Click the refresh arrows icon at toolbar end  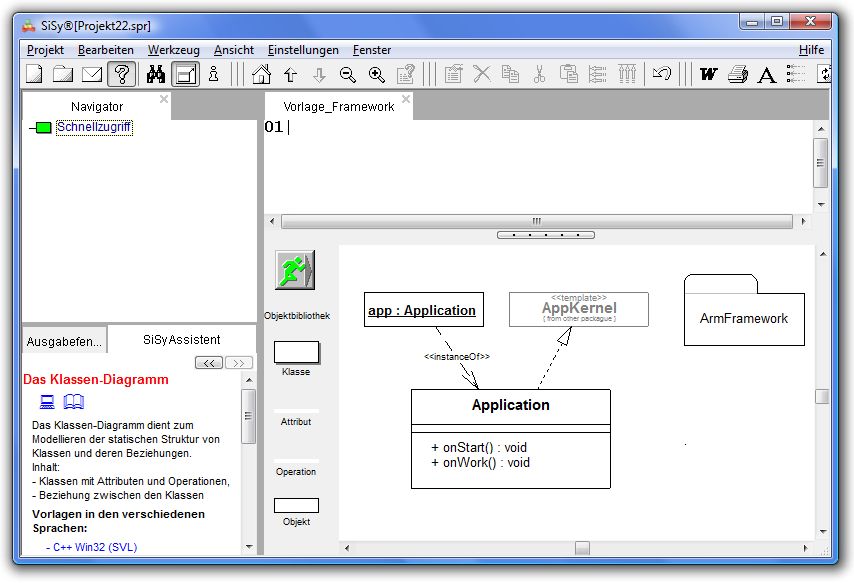click(824, 74)
